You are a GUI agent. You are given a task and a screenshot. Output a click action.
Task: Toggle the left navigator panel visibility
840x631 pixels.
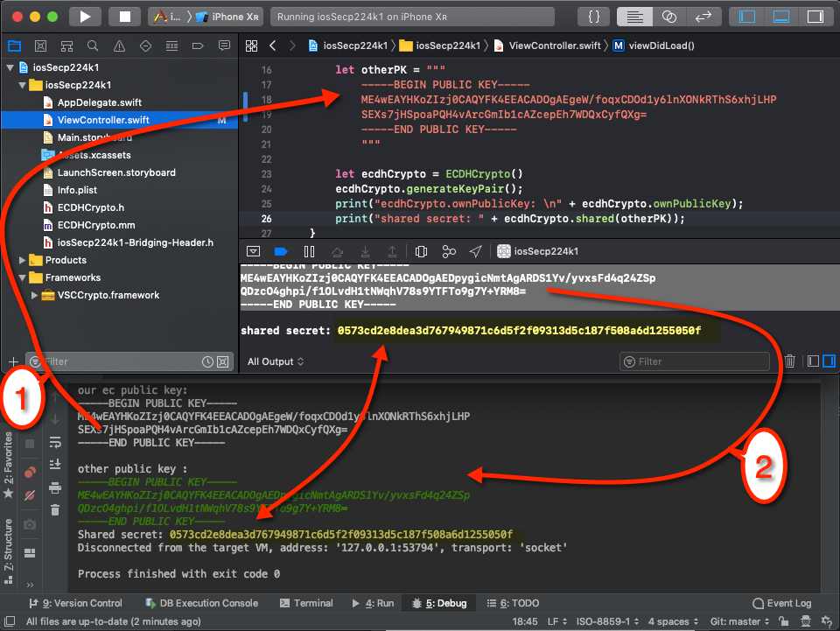[746, 17]
